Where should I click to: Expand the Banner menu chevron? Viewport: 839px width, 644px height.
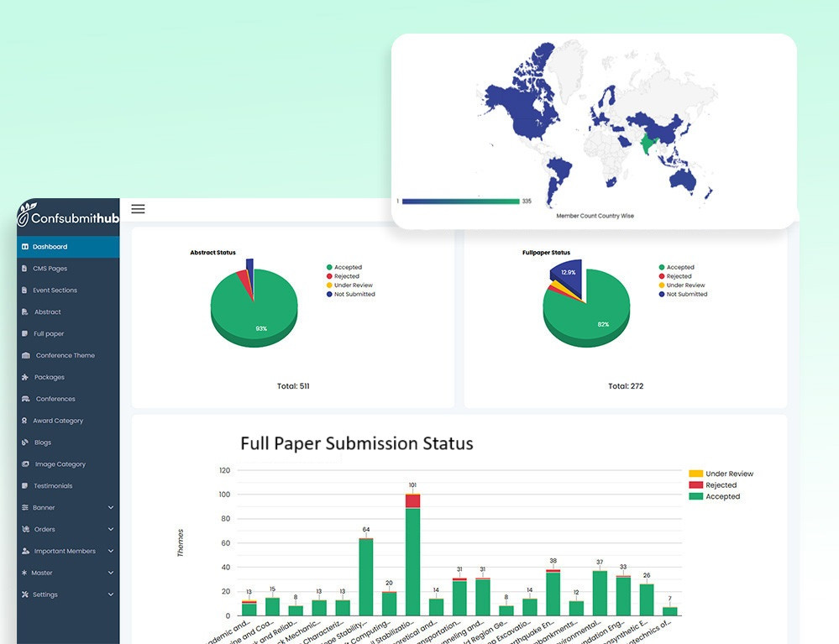tap(111, 508)
